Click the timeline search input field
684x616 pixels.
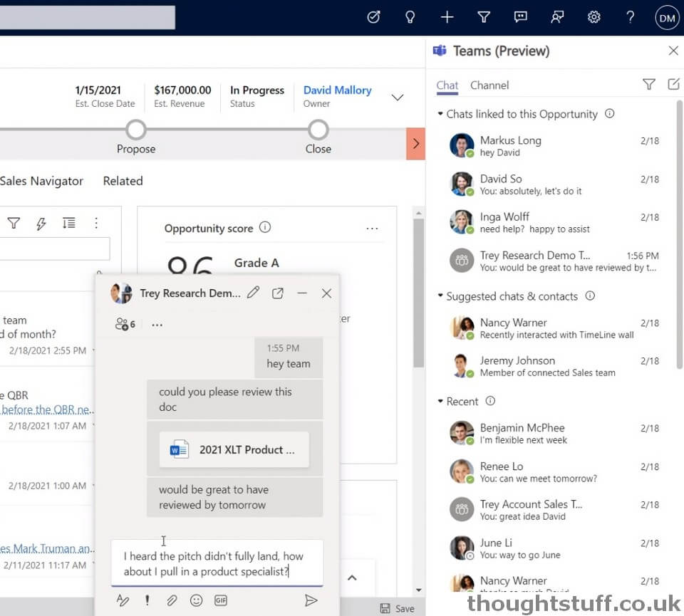54,249
